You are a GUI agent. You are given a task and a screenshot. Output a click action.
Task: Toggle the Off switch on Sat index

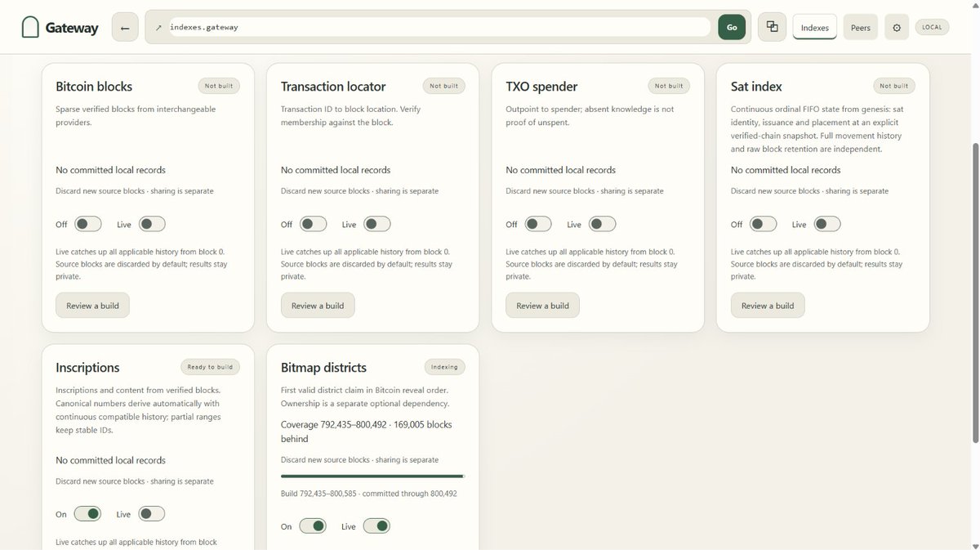pos(764,224)
